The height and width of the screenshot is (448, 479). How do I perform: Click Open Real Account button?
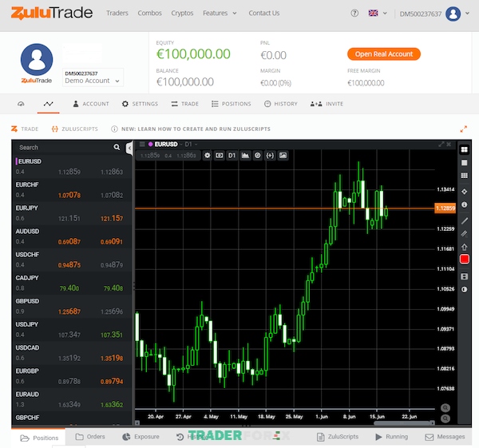pyautogui.click(x=384, y=54)
